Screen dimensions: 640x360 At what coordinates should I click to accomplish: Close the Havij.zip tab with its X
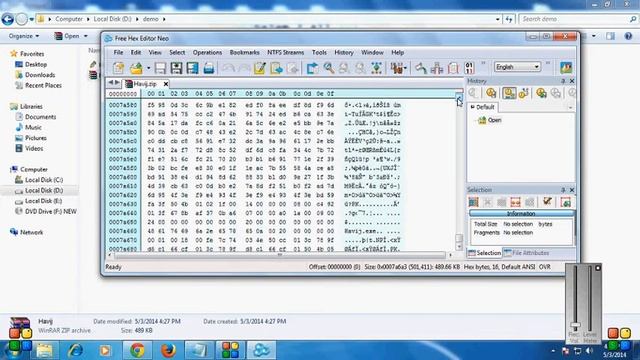coord(166,84)
